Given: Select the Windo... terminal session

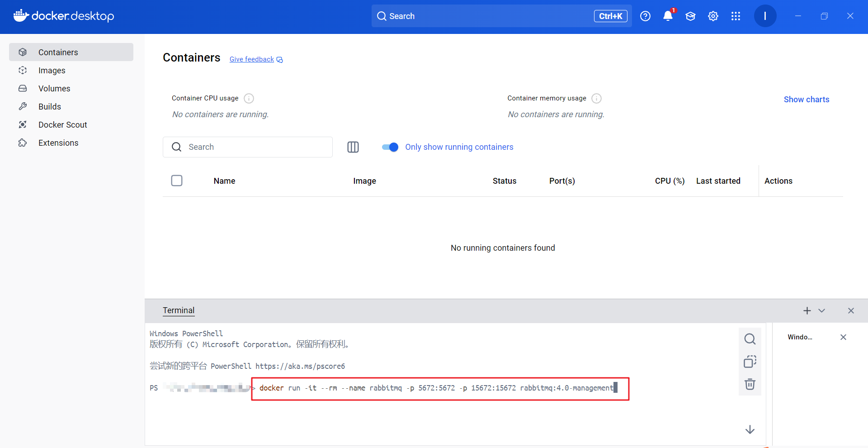Looking at the screenshot, I should tap(800, 337).
